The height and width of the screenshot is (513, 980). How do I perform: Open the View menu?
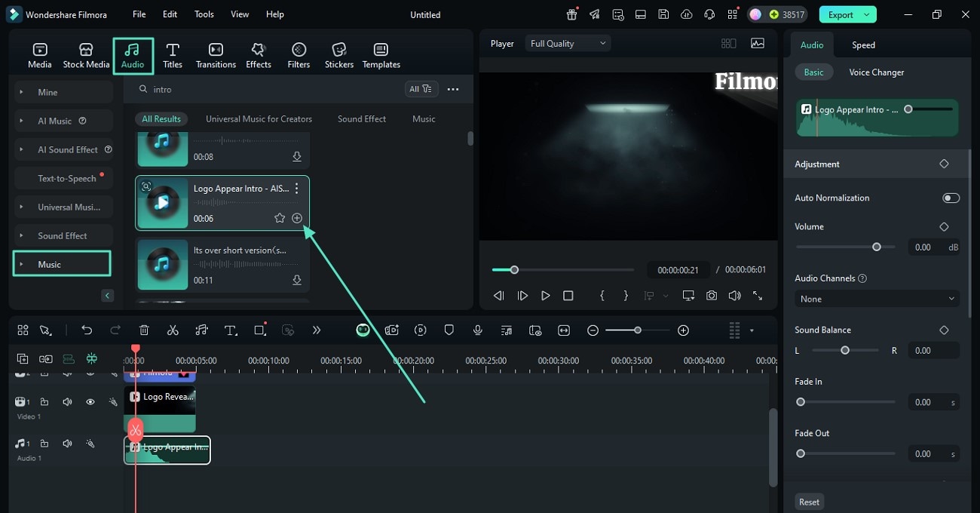click(240, 14)
